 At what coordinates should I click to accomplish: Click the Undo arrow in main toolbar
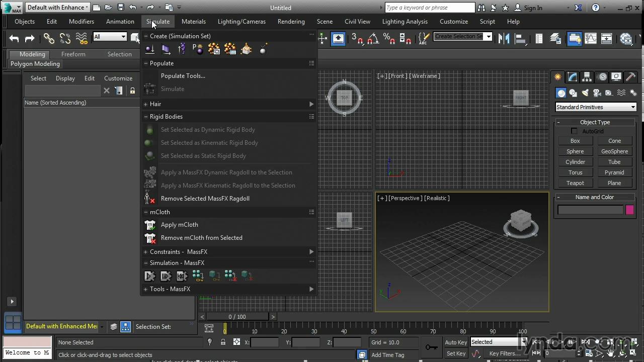(14, 39)
